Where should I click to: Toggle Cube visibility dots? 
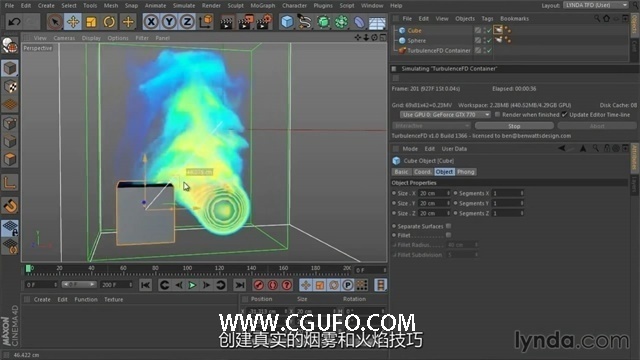[x=485, y=30]
